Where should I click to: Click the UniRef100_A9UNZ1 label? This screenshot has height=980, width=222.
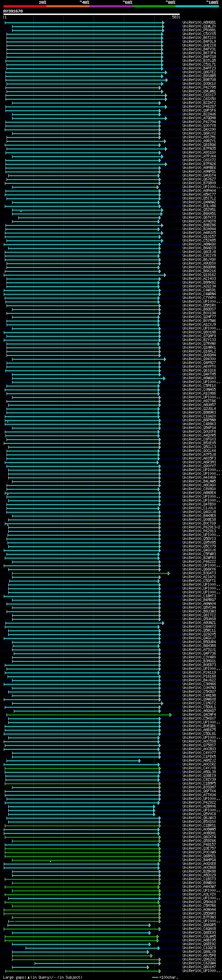pos(199,623)
